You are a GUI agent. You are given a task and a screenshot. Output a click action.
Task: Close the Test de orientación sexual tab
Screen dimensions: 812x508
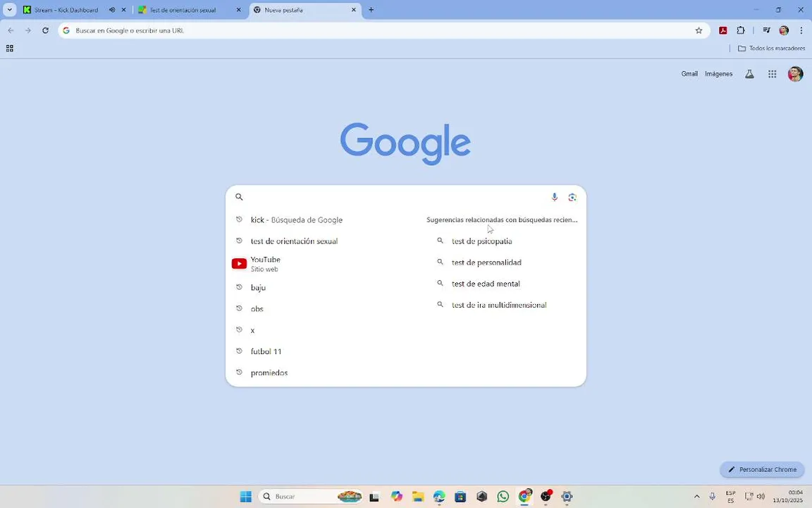(x=239, y=10)
